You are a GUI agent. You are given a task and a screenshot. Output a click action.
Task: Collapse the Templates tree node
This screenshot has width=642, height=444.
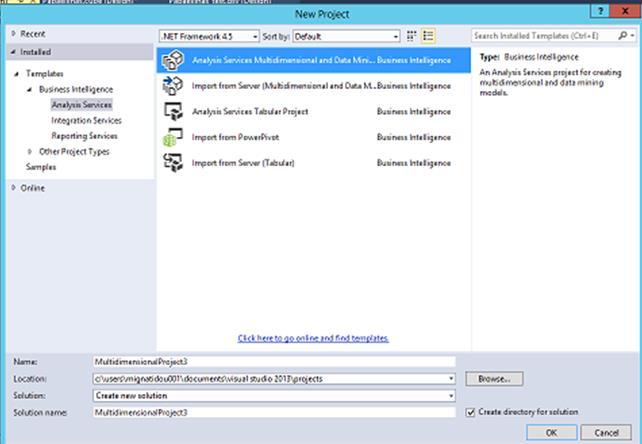click(17, 74)
